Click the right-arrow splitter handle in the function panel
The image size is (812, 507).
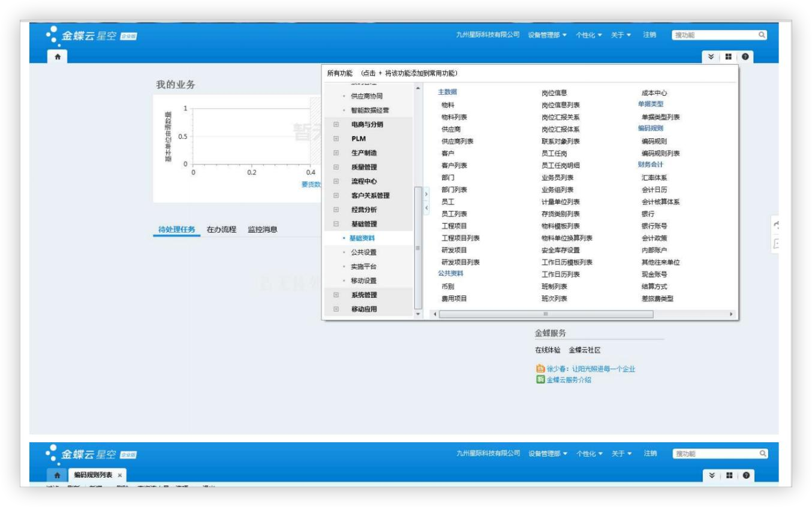[426, 195]
